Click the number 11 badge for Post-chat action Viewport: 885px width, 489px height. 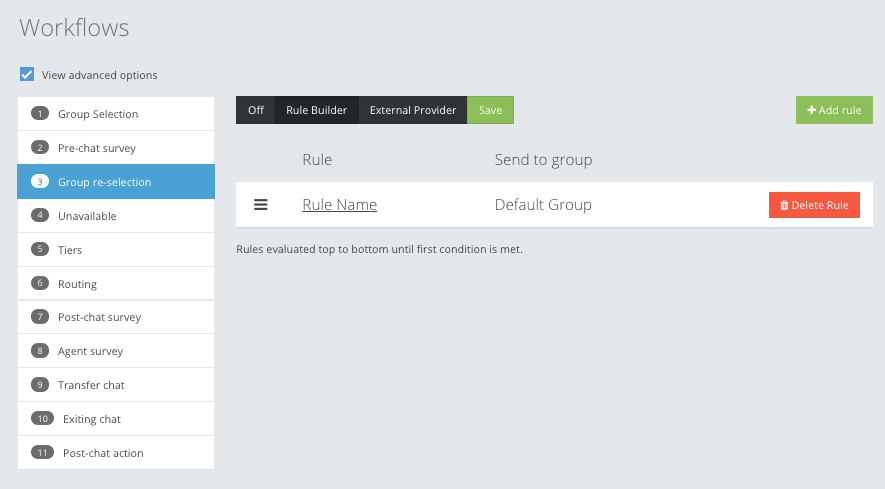43,453
